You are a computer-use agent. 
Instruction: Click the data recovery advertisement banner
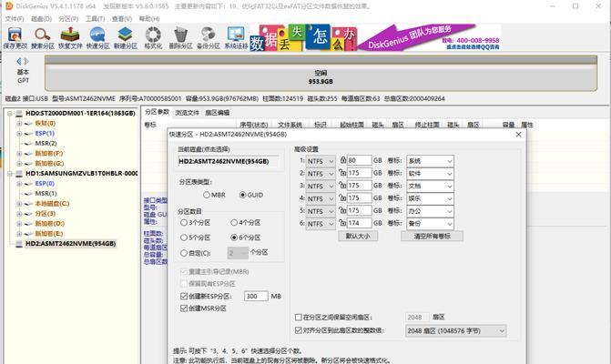[x=374, y=37]
